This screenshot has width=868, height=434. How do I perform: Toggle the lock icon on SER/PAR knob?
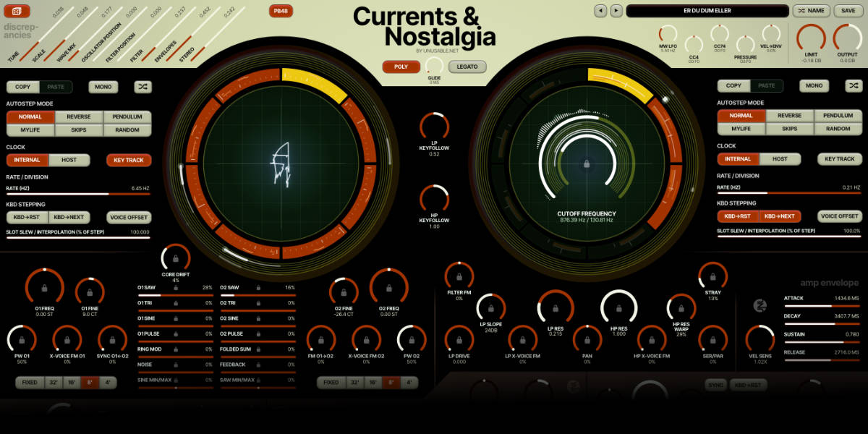[x=712, y=341]
